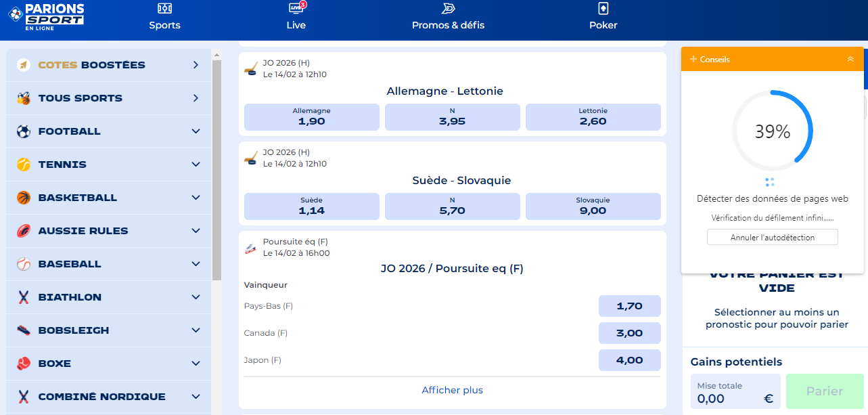Open Basketball from the sports sidebar
Screen dimensions: 868x415
[22, 197]
